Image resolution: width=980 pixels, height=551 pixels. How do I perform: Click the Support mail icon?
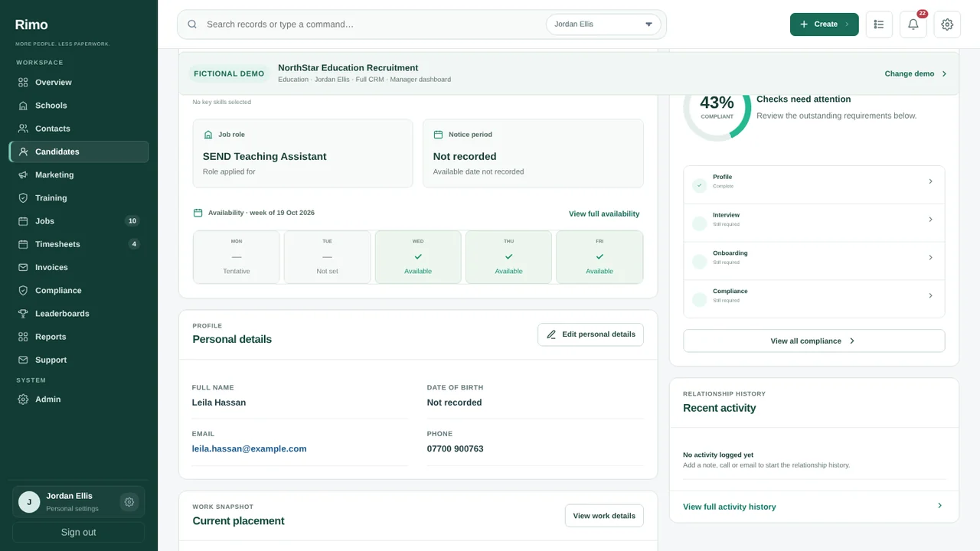point(23,360)
